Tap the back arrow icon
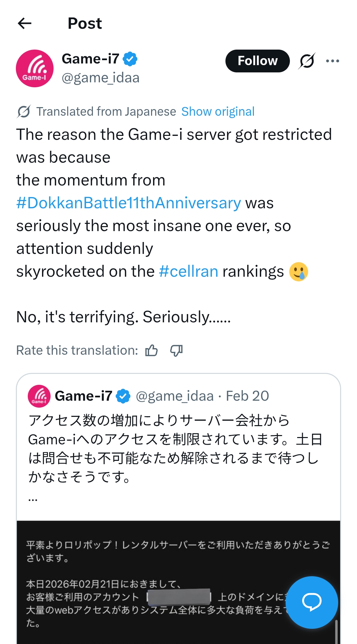Image resolution: width=357 pixels, height=644 pixels. [x=24, y=23]
